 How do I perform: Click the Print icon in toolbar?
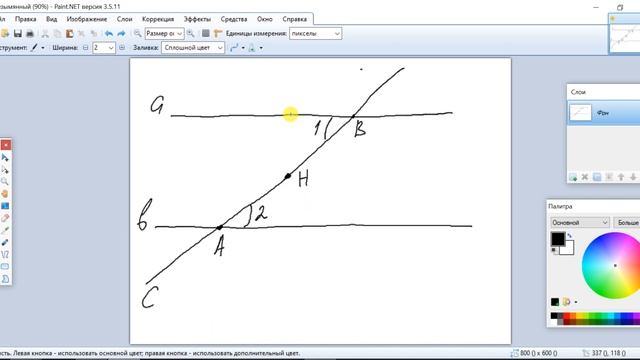coord(30,33)
